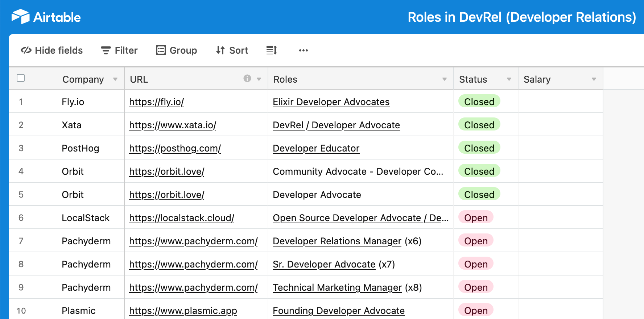Expand the Status column dropdown arrow
Image resolution: width=644 pixels, height=319 pixels.
509,79
